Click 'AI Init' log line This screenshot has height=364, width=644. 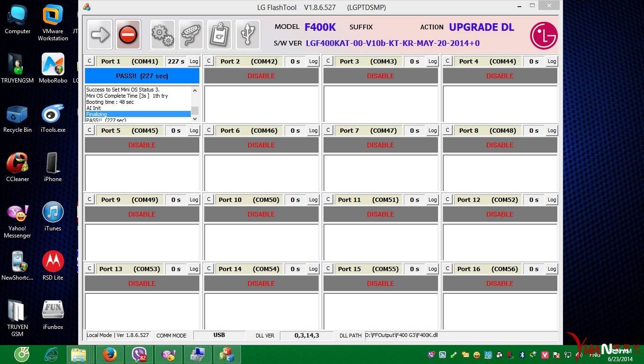tap(94, 108)
